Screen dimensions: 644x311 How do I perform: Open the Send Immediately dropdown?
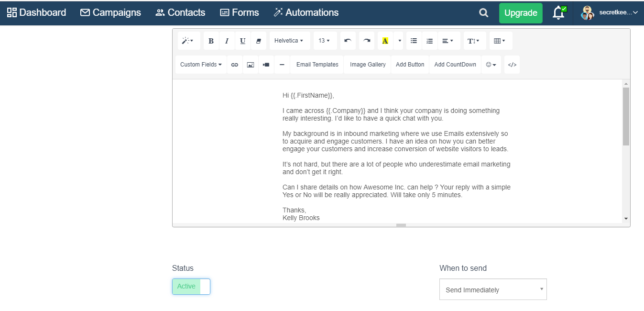coord(492,289)
